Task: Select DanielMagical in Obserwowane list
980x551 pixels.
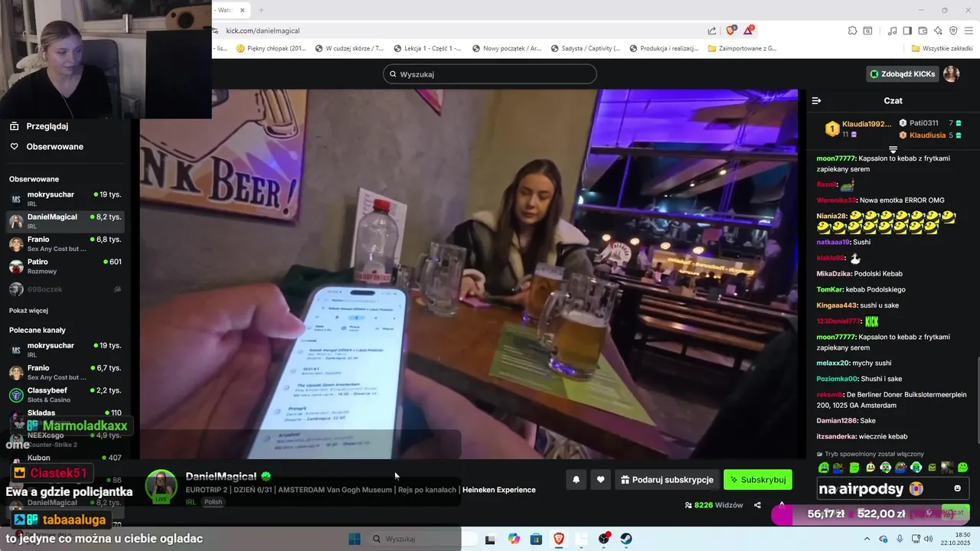Action: [x=66, y=221]
